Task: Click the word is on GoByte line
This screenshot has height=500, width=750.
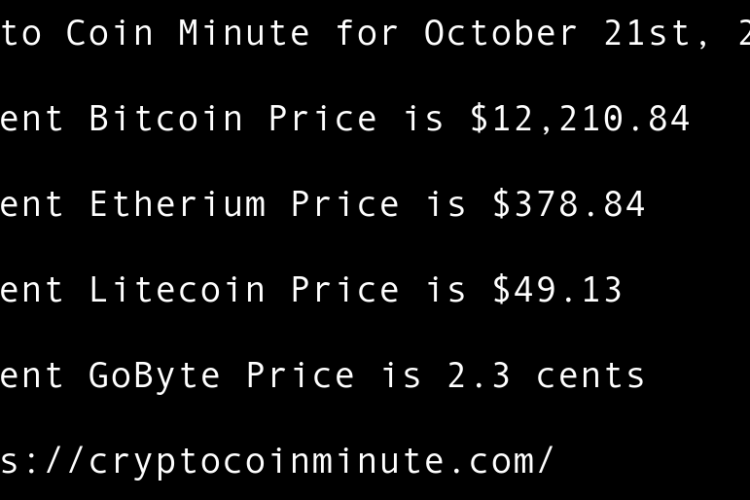Action: tap(401, 376)
